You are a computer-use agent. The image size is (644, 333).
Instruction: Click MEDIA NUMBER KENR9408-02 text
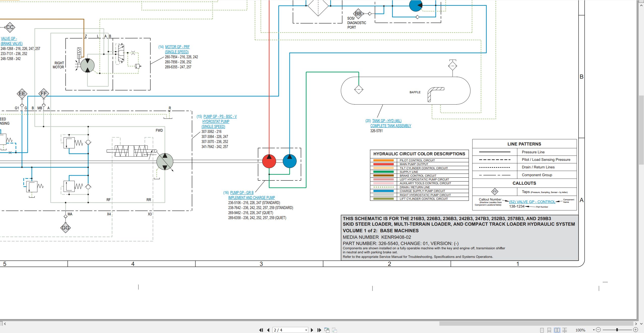point(377,237)
